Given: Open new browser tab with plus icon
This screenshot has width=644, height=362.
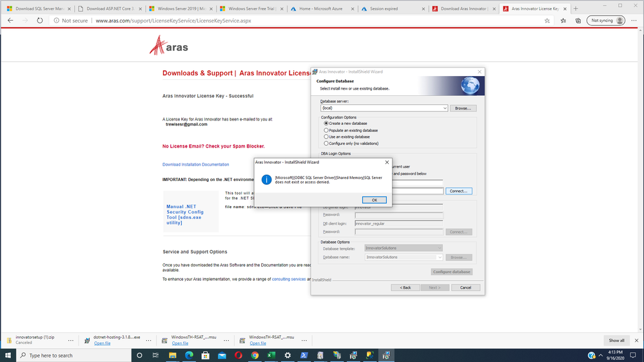Looking at the screenshot, I should 576,9.
